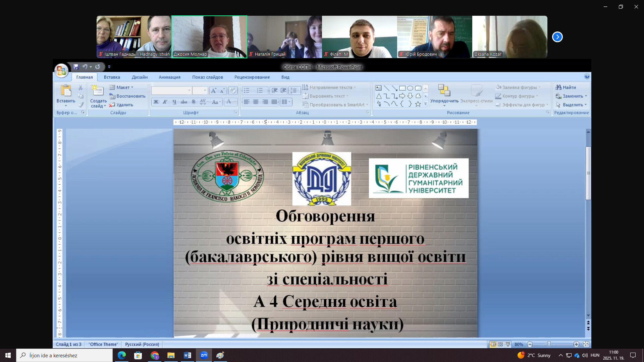Image resolution: width=644 pixels, height=362 pixels.
Task: Switch to slide sorter view
Action: tap(500, 344)
